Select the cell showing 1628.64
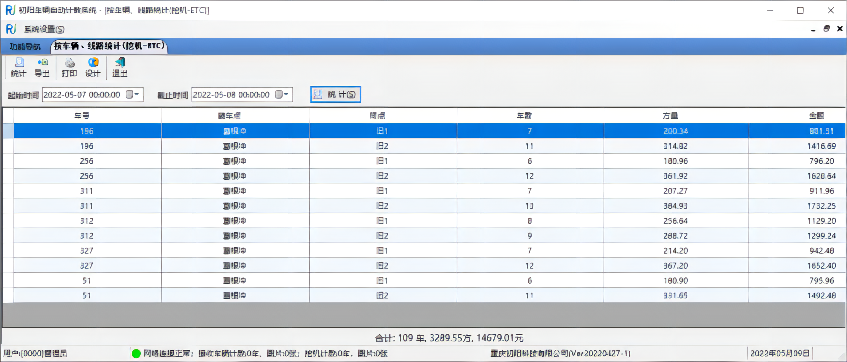The width and height of the screenshot is (847, 362). pos(797,176)
